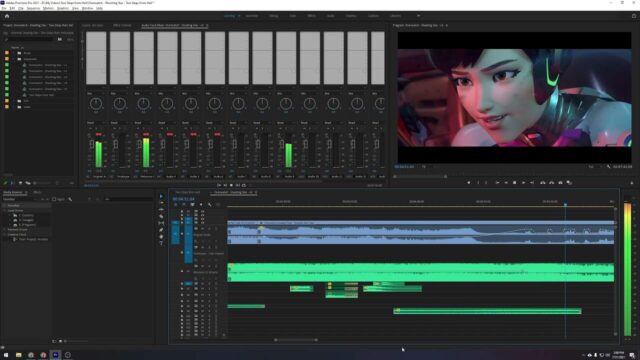This screenshot has width=640, height=360.
Task: Open the Window menu
Action: coord(87,8)
